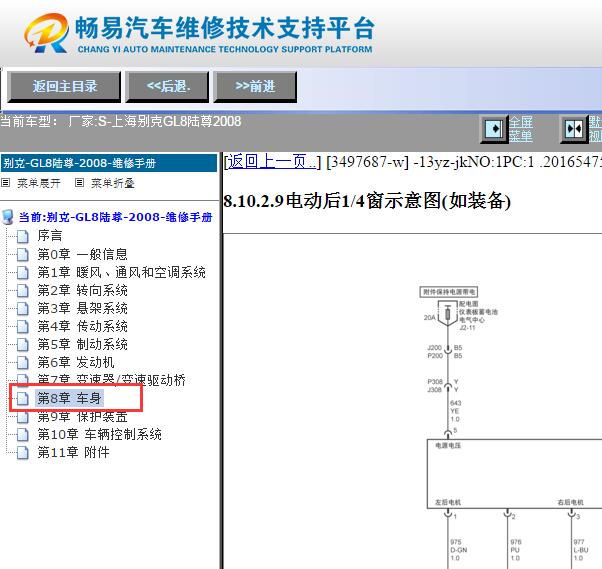
Task: Select 当前:别克-GL8陆尊-2008-维修手册 root node
Action: (x=116, y=217)
